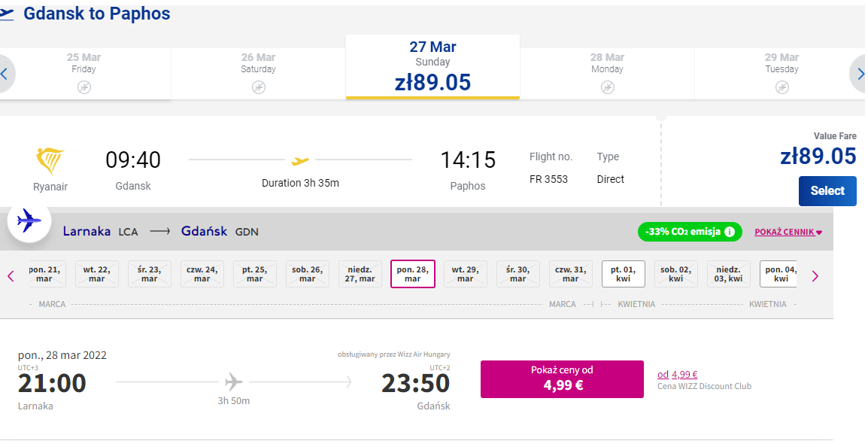Screen dimensions: 868x447
Task: Click the Wizz Air purple plane icon
Action: (x=29, y=221)
